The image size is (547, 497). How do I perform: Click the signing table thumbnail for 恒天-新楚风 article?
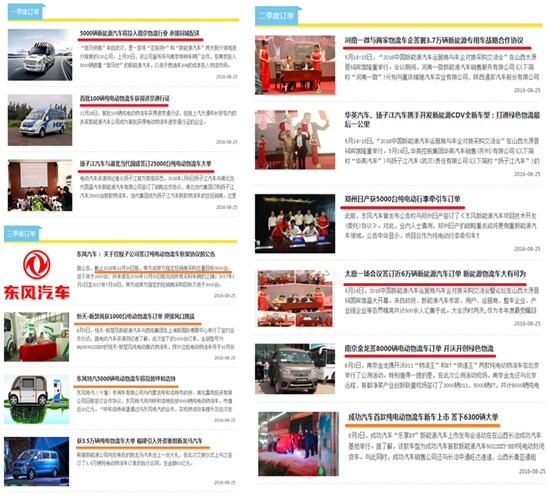(37, 337)
